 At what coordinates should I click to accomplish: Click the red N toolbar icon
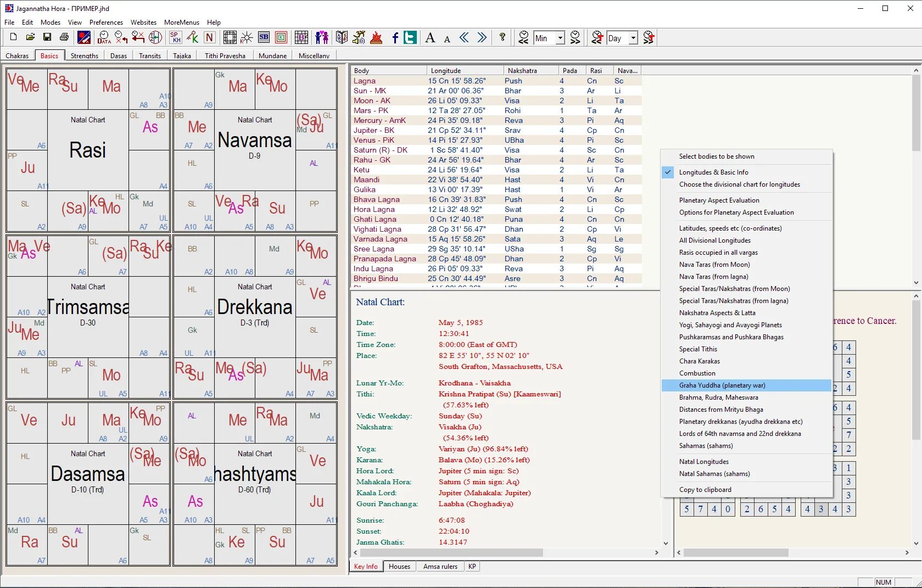209,37
